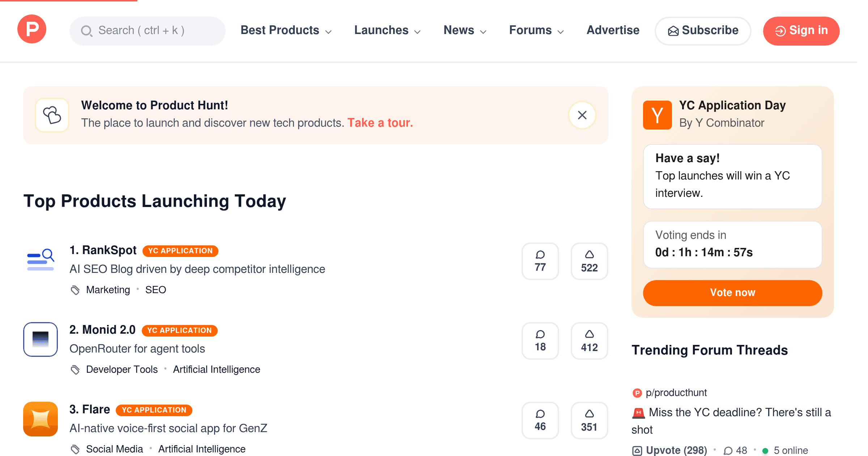Click the "Trending Forum Threads" heading
The width and height of the screenshot is (868, 456).
pyautogui.click(x=710, y=350)
